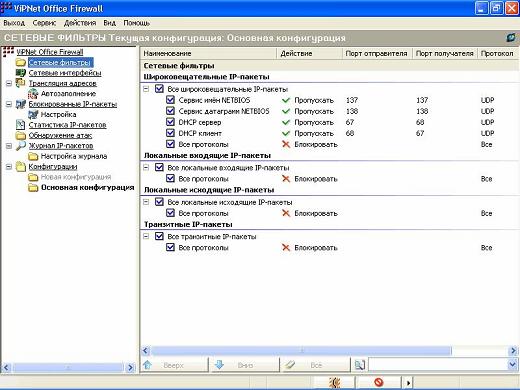The height and width of the screenshot is (390, 520).
Task: Click the Порт получателя column header
Action: tap(445, 53)
